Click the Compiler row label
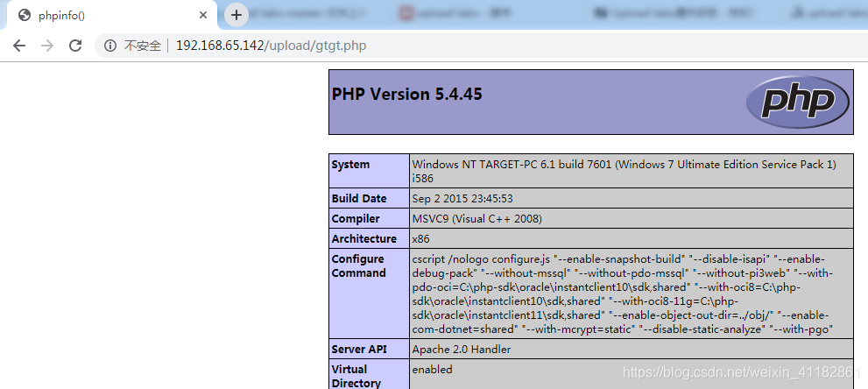 [356, 218]
